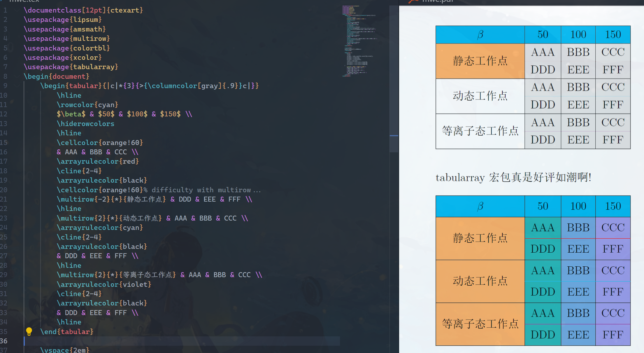Click the 'tabularray 宏包真是好评如潮啊!' sentence in PDF
This screenshot has width=644, height=353.
(513, 177)
